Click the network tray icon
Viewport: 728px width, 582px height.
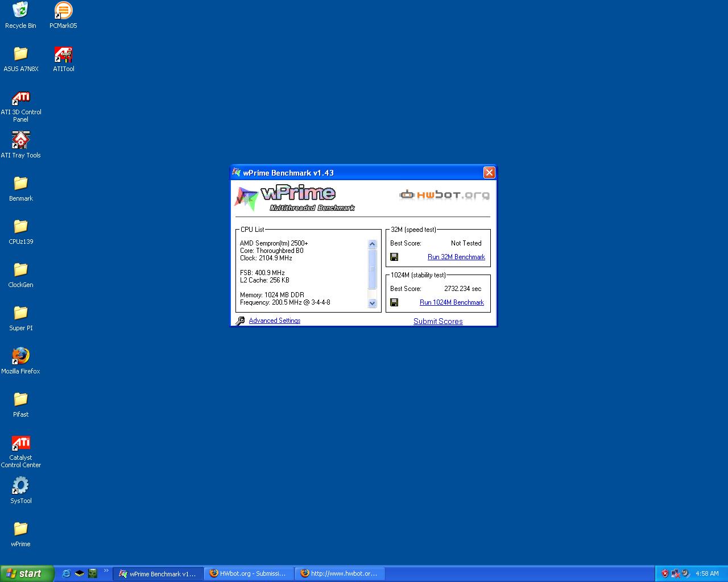click(676, 573)
